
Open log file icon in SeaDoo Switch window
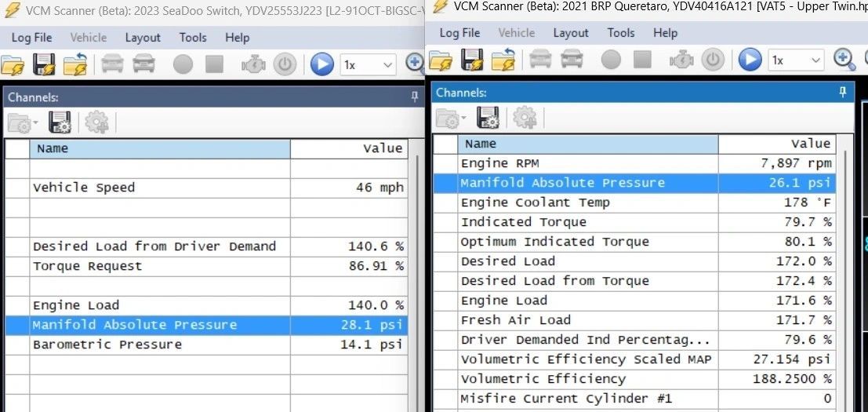coord(13,65)
